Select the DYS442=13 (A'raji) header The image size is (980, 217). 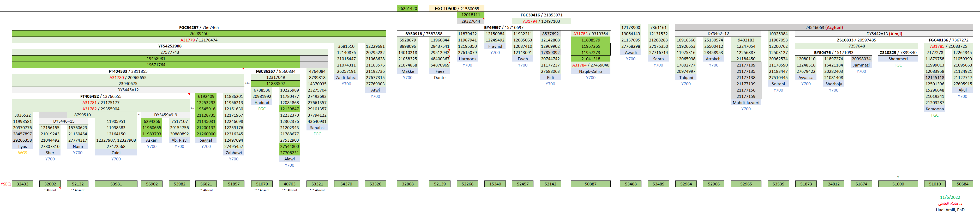pyautogui.click(x=884, y=34)
